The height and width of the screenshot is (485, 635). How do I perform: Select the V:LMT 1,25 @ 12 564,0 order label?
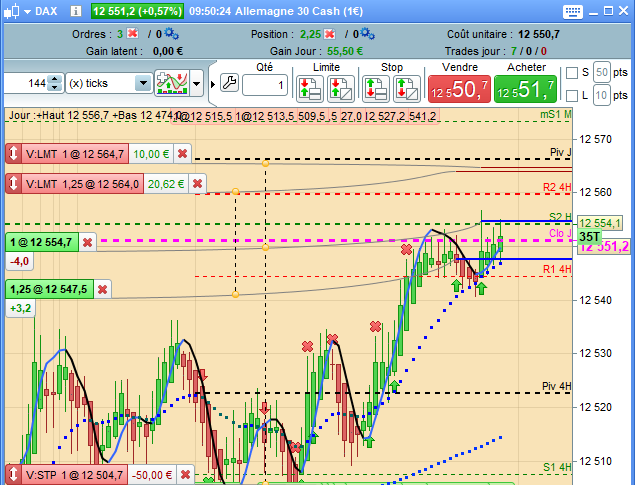tap(83, 184)
